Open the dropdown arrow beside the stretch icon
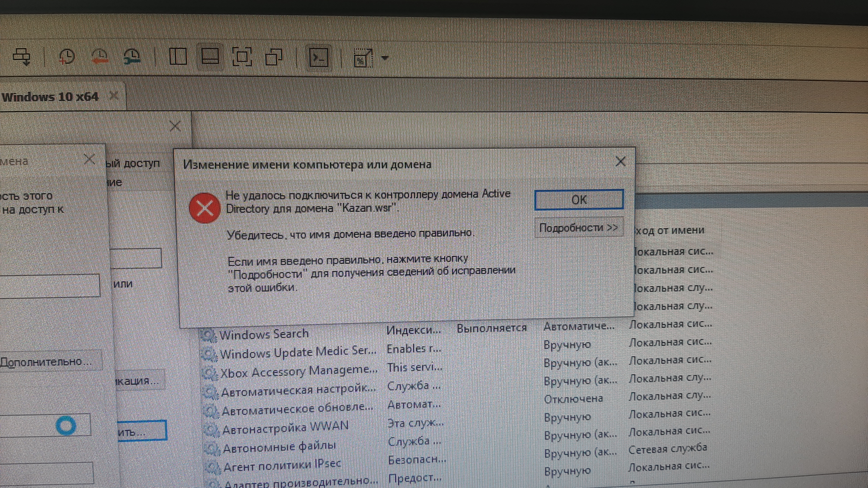Screen dimensions: 868x488 click(x=385, y=58)
